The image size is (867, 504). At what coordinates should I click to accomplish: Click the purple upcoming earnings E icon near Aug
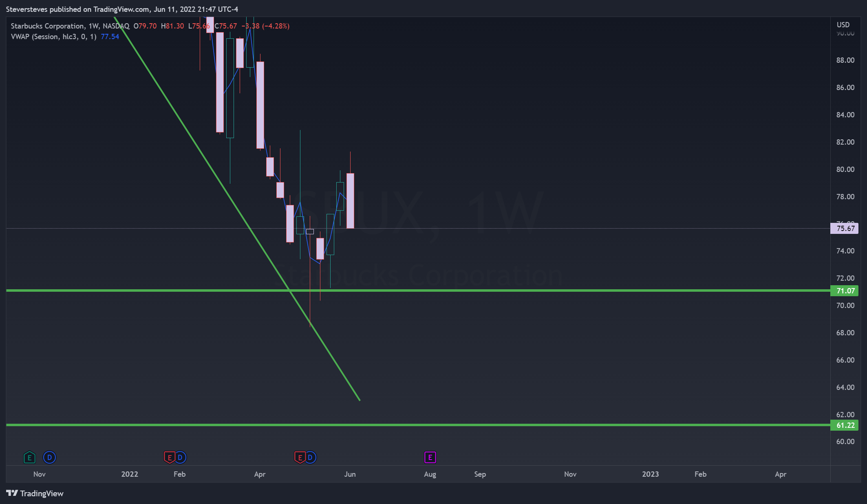coord(430,458)
